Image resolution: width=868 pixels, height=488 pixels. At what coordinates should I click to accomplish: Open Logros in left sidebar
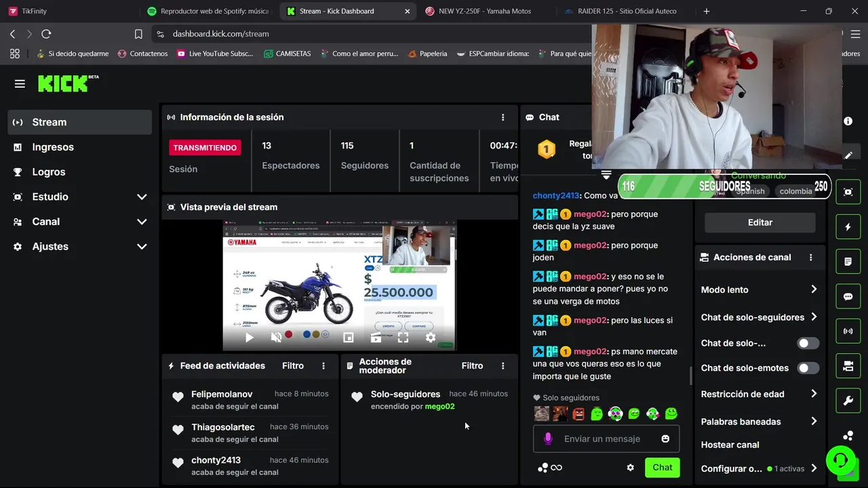[80, 172]
